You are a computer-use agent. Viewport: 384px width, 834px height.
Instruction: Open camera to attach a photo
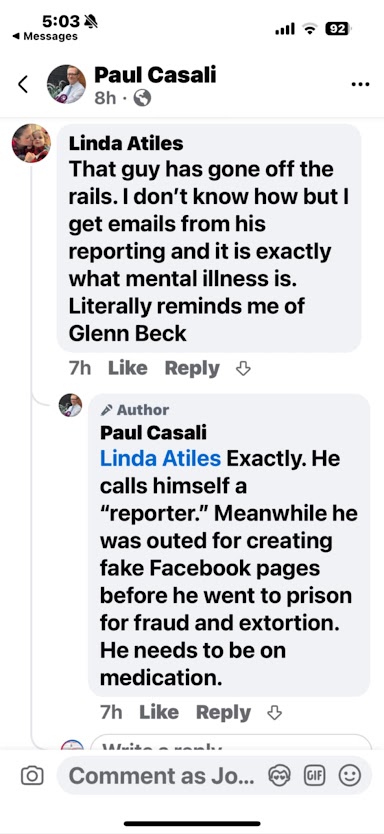point(32,776)
